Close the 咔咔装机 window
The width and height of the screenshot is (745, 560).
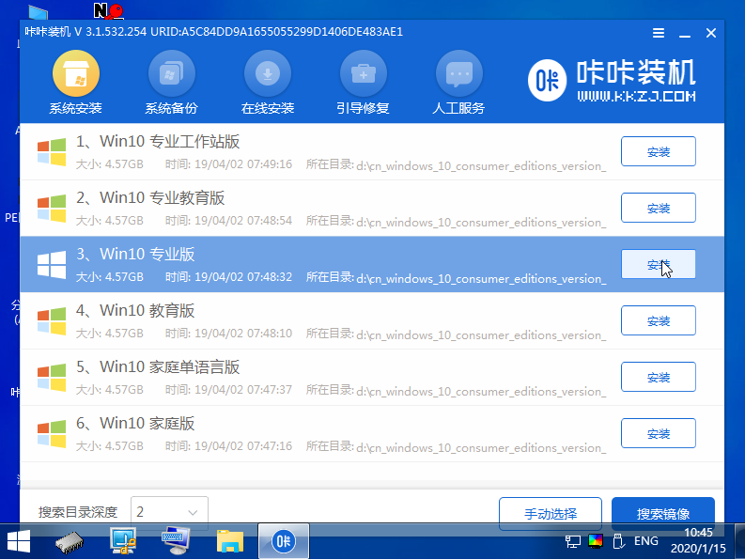click(711, 33)
